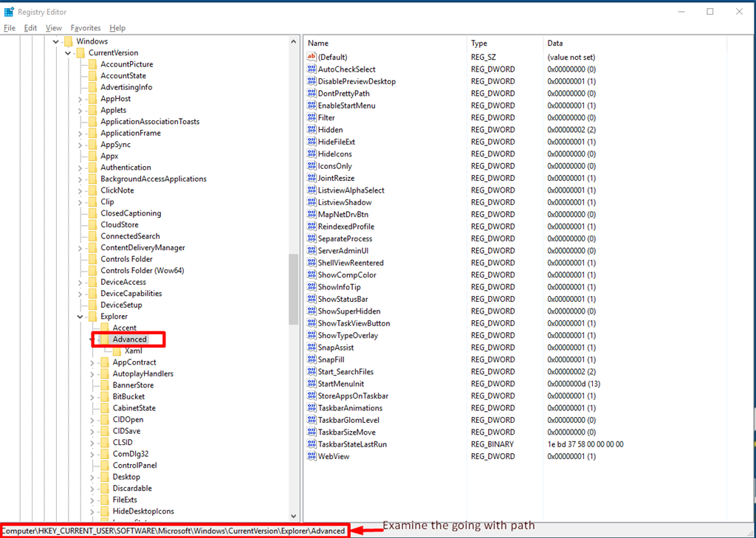Select the Accent key
Viewport: 756px width, 538px height.
pyautogui.click(x=124, y=328)
